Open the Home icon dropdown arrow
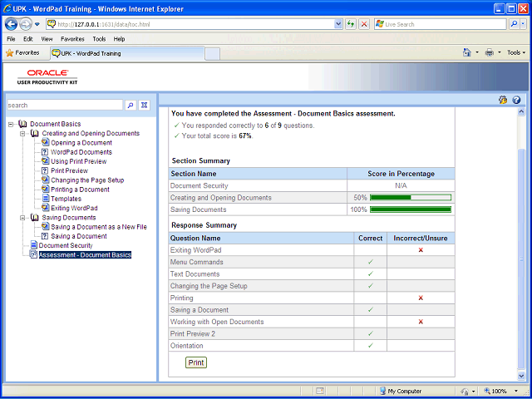Image resolution: width=532 pixels, height=399 pixels. point(477,52)
